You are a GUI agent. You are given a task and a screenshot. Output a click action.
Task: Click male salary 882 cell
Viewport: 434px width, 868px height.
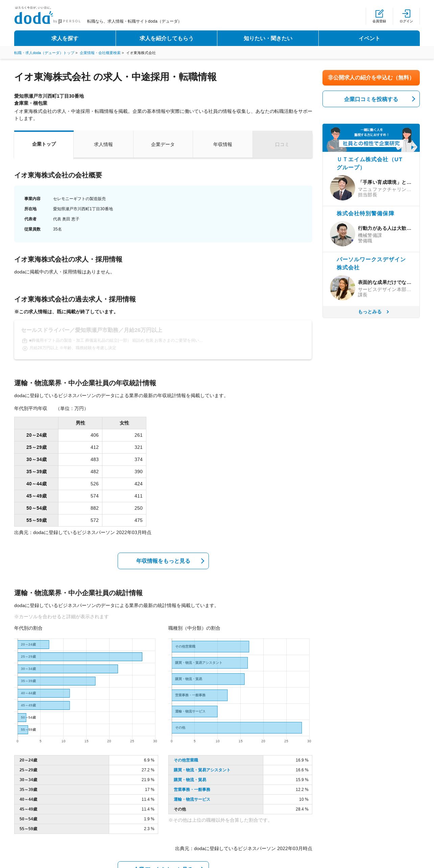[x=80, y=508]
